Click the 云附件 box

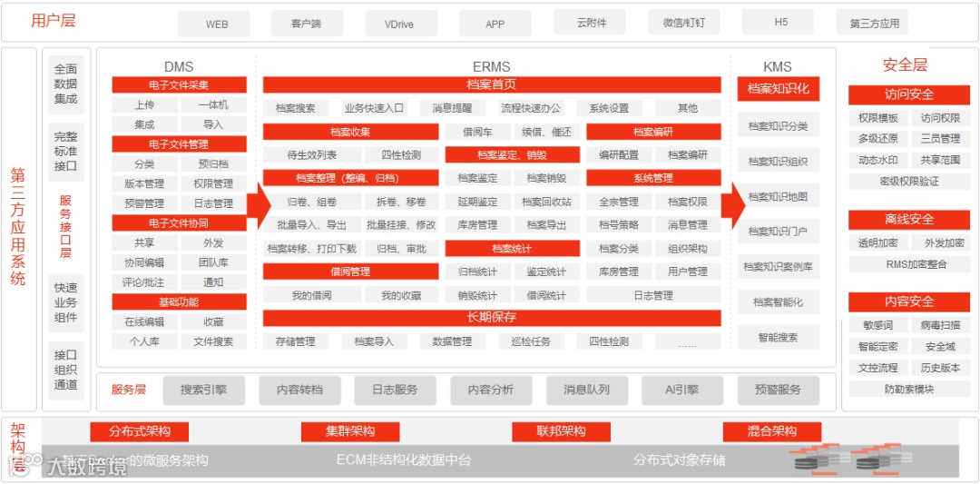point(592,23)
